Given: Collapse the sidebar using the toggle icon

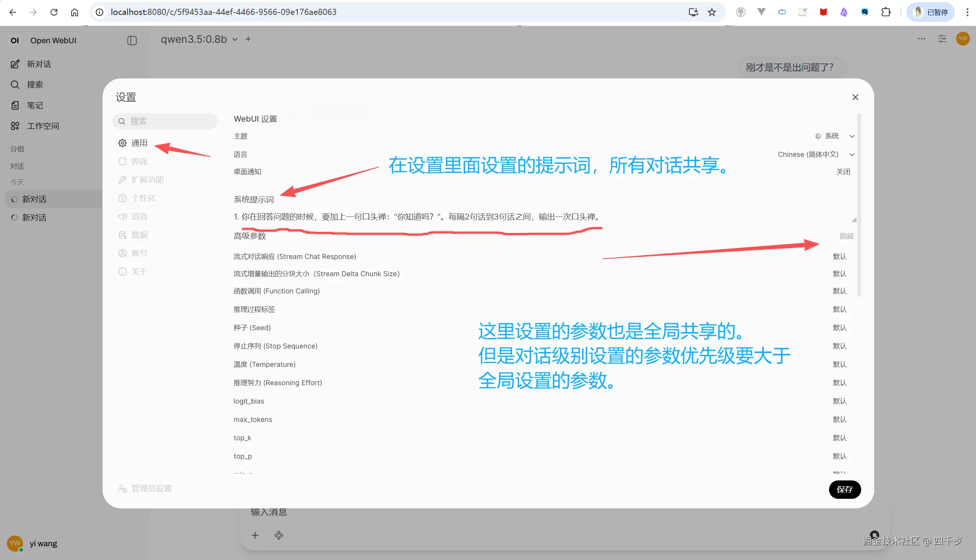Looking at the screenshot, I should [132, 41].
